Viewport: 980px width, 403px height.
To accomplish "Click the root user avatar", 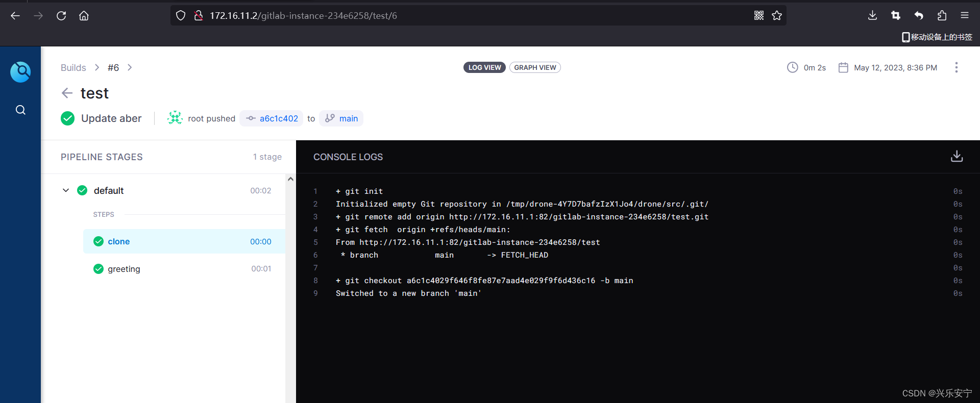I will click(175, 118).
